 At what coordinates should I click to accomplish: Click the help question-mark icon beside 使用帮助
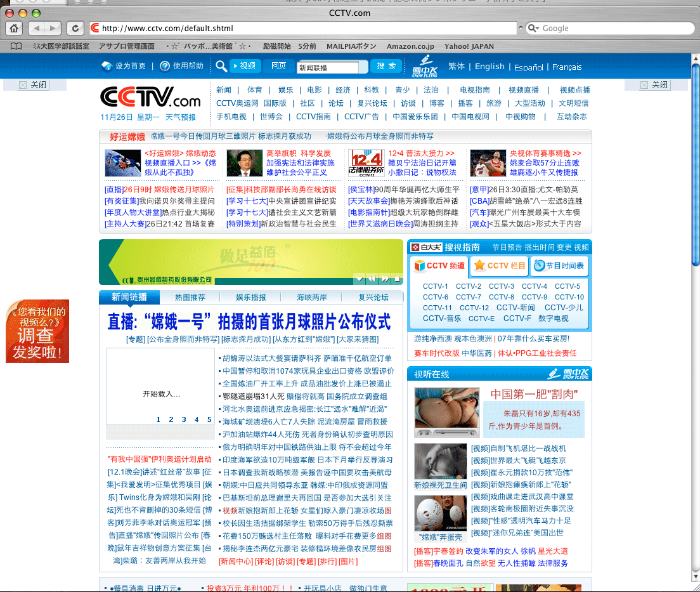coord(165,66)
